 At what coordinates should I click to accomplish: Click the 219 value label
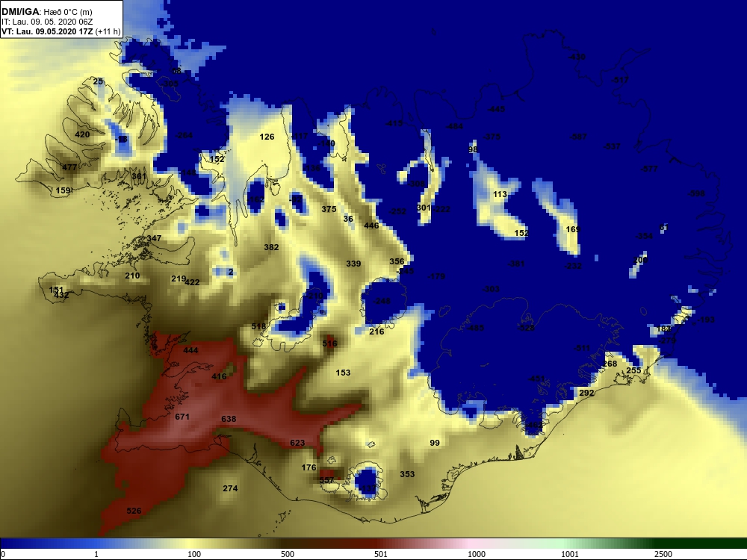click(178, 279)
